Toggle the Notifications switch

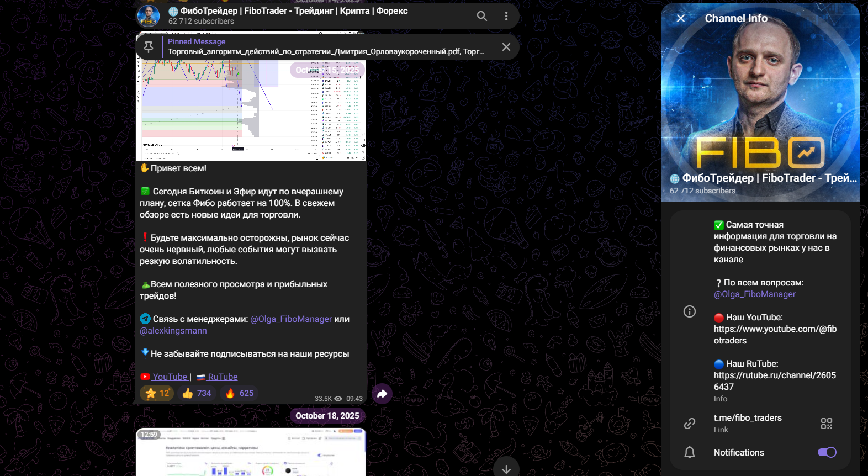tap(827, 452)
